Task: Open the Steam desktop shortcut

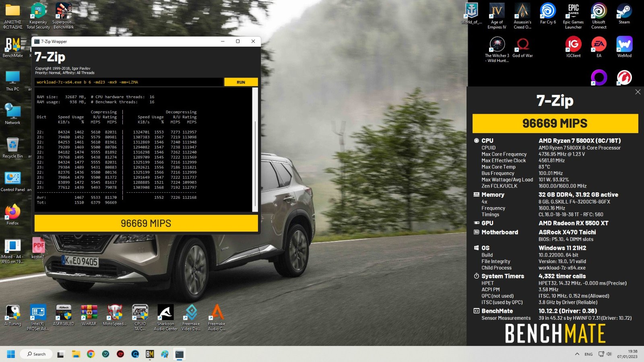Action: (624, 14)
